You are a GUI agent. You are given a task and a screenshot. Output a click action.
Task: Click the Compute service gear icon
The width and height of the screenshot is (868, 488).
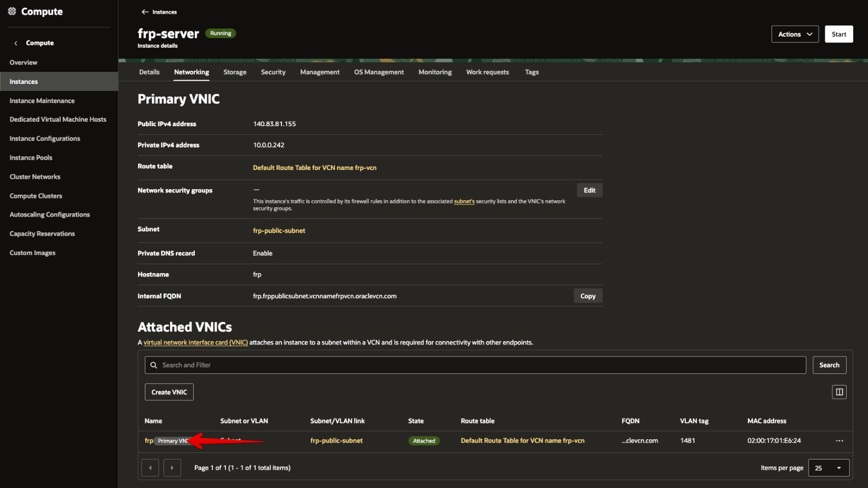(12, 11)
